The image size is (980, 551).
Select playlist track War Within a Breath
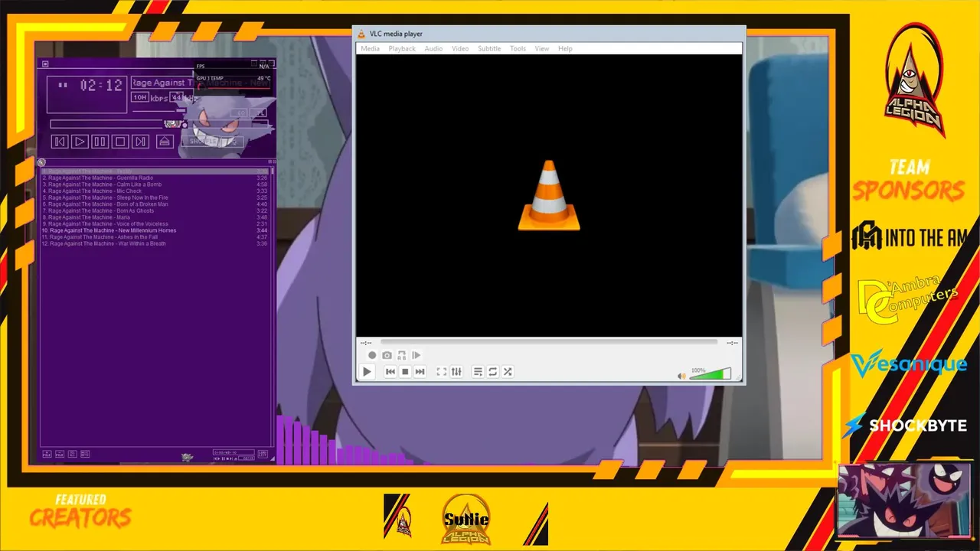pyautogui.click(x=155, y=243)
